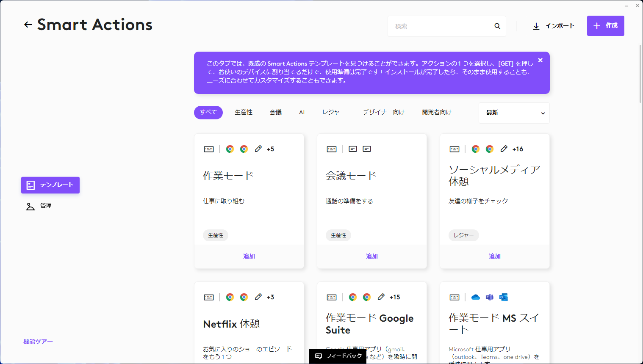This screenshot has width=643, height=364.
Task: Click the pencil icon on 作業モード card
Action: [258, 149]
